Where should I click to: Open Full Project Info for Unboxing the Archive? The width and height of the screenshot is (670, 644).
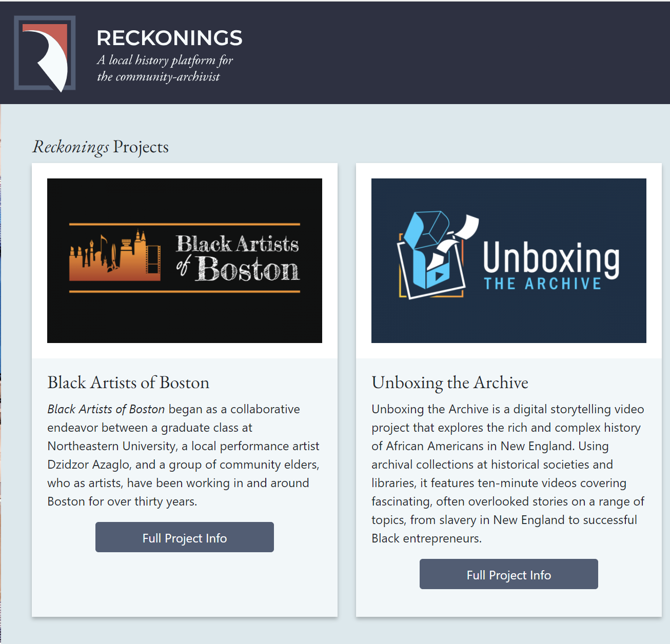click(x=508, y=574)
